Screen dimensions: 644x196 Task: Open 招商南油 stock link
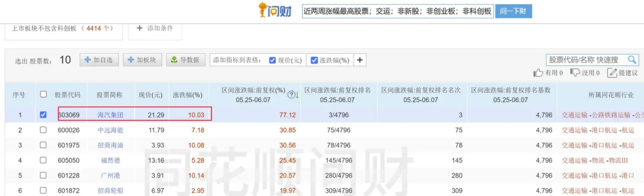click(x=110, y=145)
